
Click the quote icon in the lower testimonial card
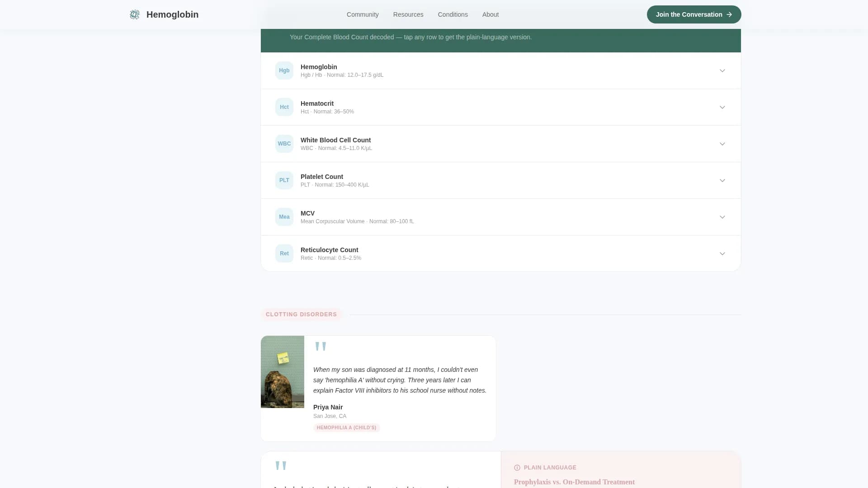281,465
